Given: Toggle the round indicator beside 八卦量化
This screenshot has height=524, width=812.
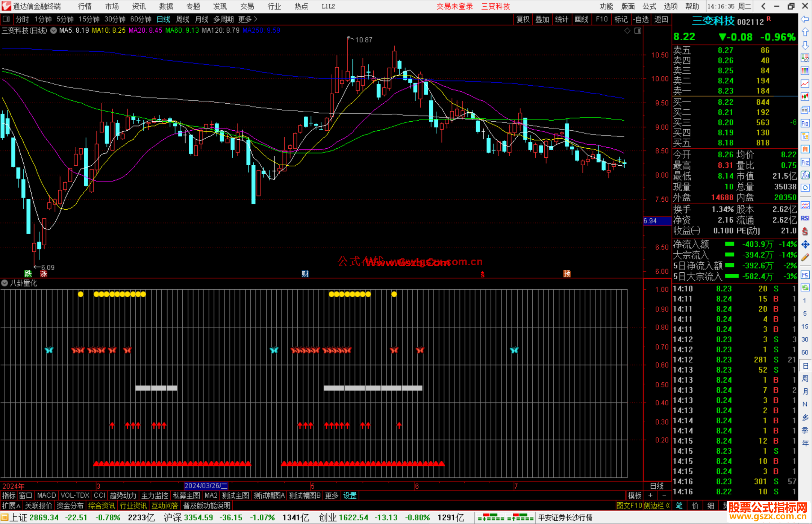Looking at the screenshot, I should click(x=5, y=283).
